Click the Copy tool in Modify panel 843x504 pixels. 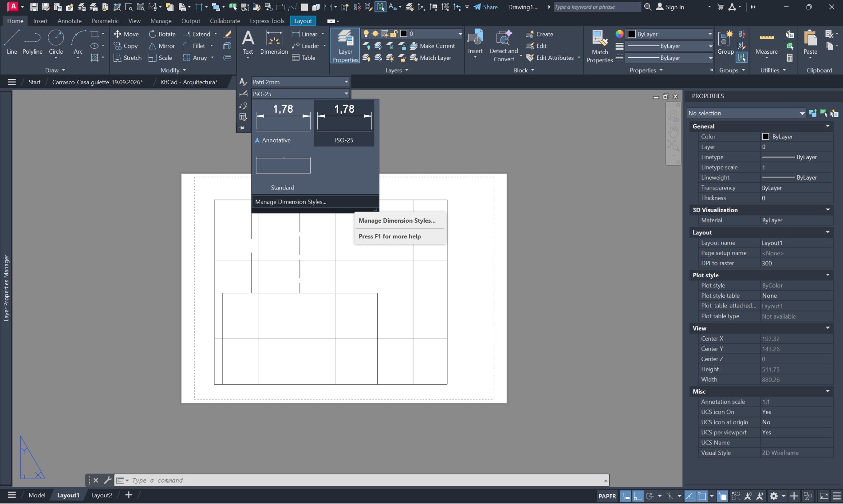click(126, 46)
